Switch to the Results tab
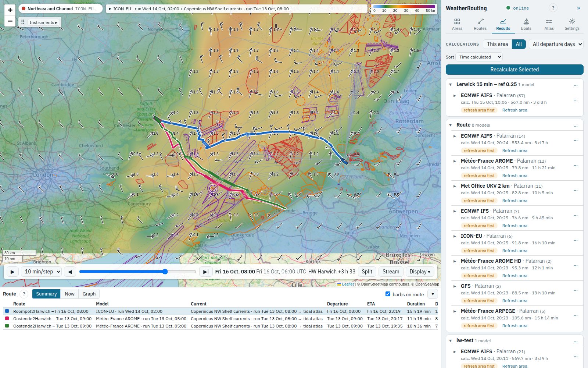This screenshot has height=368, width=588. coord(503,24)
